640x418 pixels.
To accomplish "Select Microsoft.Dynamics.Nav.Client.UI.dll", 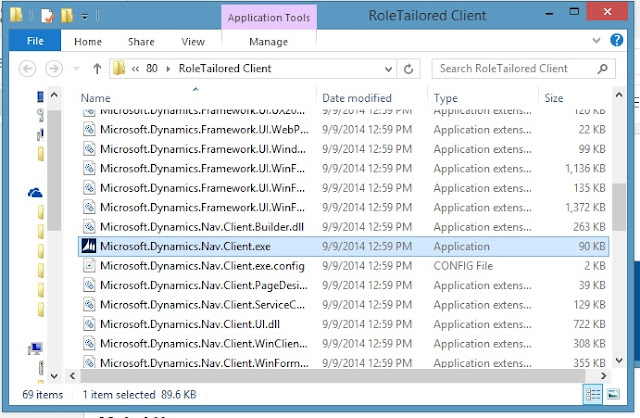I will coord(343,324).
